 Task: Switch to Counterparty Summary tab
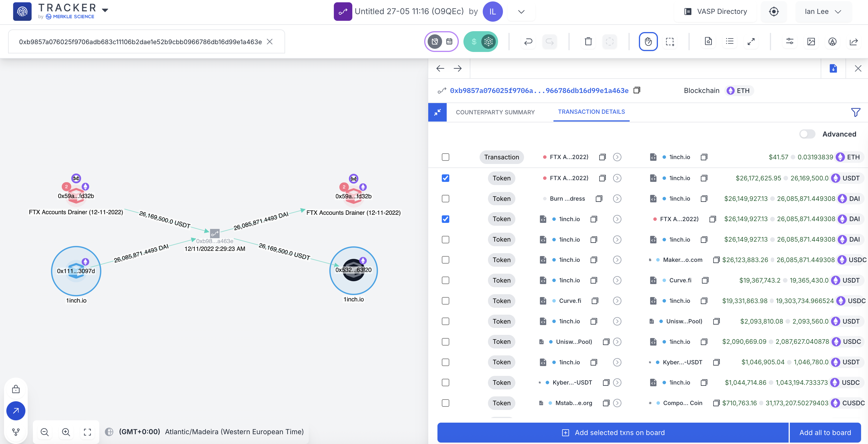[495, 112]
